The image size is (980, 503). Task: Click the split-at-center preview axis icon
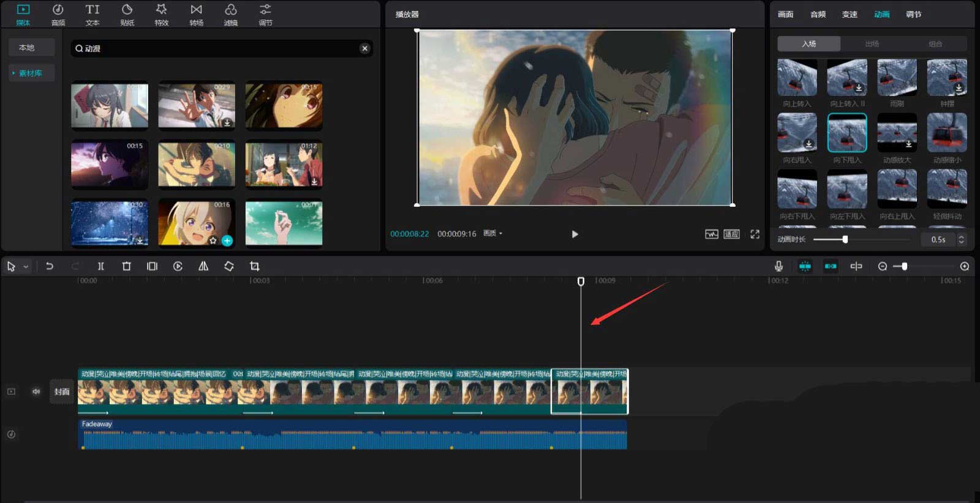coord(856,266)
